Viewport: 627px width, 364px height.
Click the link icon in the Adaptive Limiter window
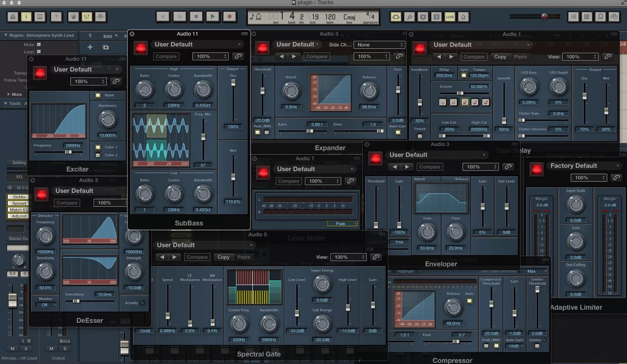[616, 178]
